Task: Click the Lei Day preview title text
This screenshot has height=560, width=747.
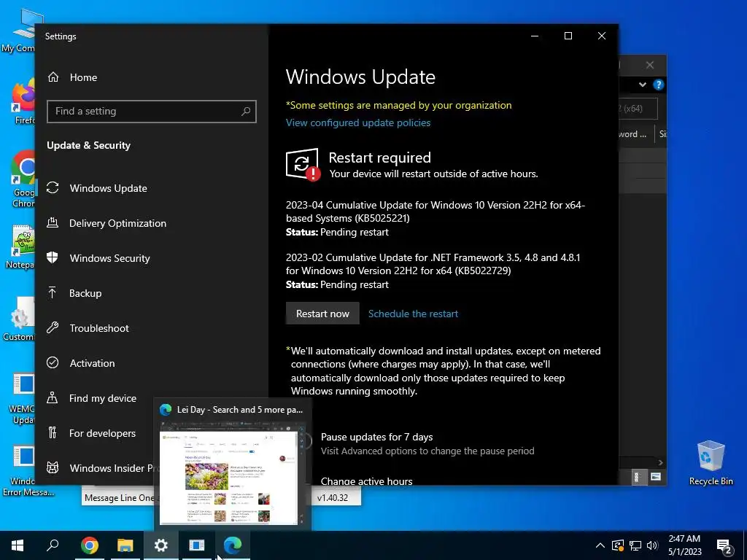Action: point(239,410)
